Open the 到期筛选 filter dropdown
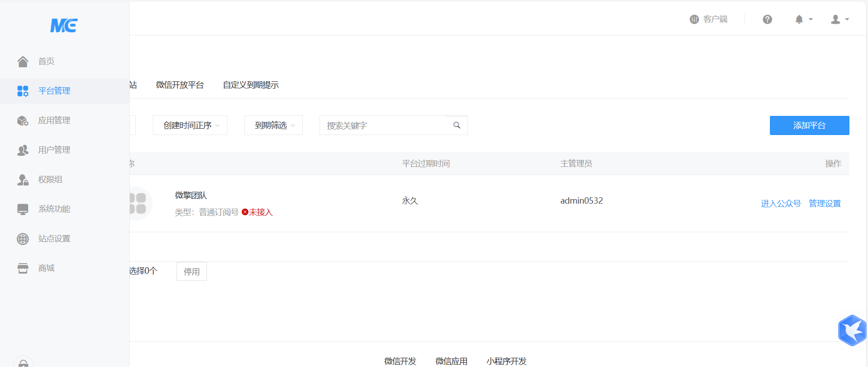The height and width of the screenshot is (370, 868). point(273,125)
